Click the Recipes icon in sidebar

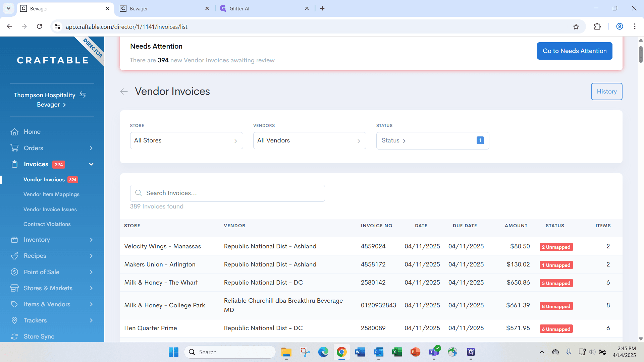(x=14, y=256)
